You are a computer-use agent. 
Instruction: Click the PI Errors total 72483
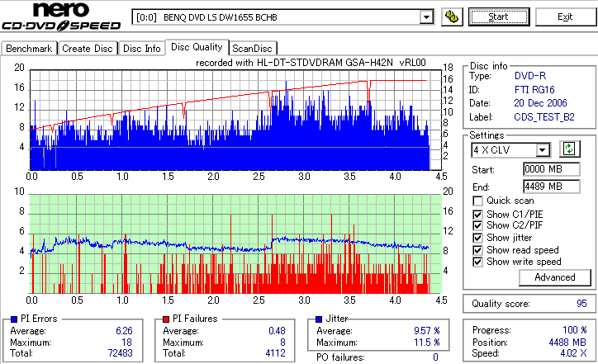tap(120, 353)
